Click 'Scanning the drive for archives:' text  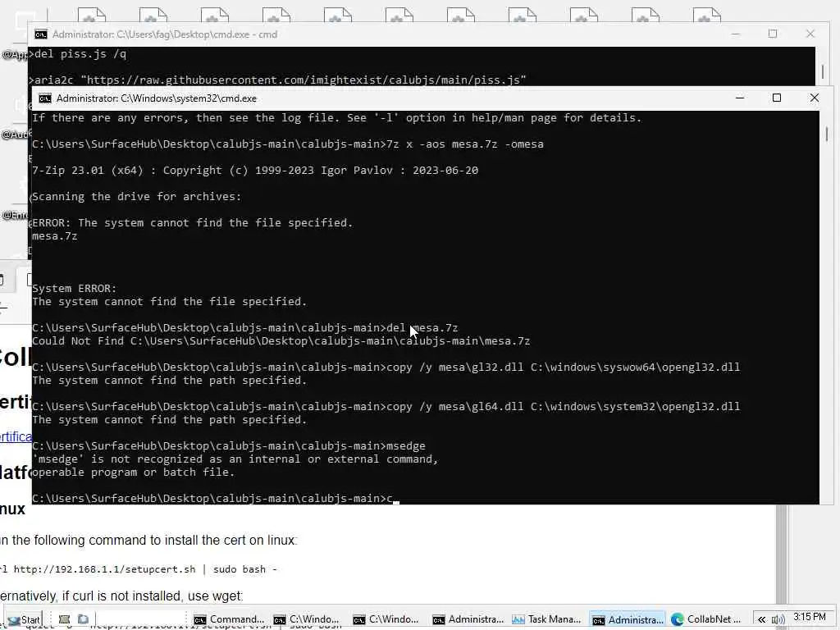pyautogui.click(x=137, y=197)
